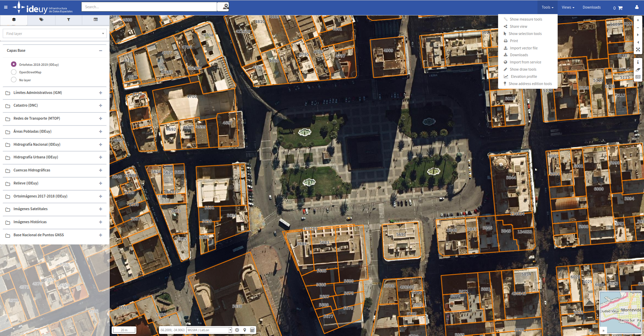The width and height of the screenshot is (644, 336).
Task: Choose 'Show measure tools' from Tools menu
Action: (x=525, y=20)
